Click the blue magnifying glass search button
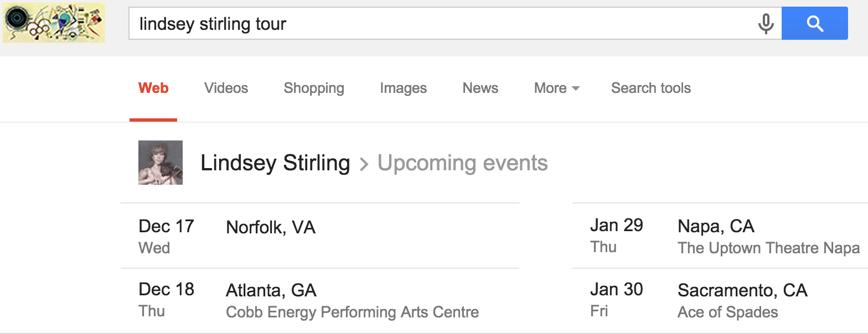The width and height of the screenshot is (868, 334). click(814, 23)
